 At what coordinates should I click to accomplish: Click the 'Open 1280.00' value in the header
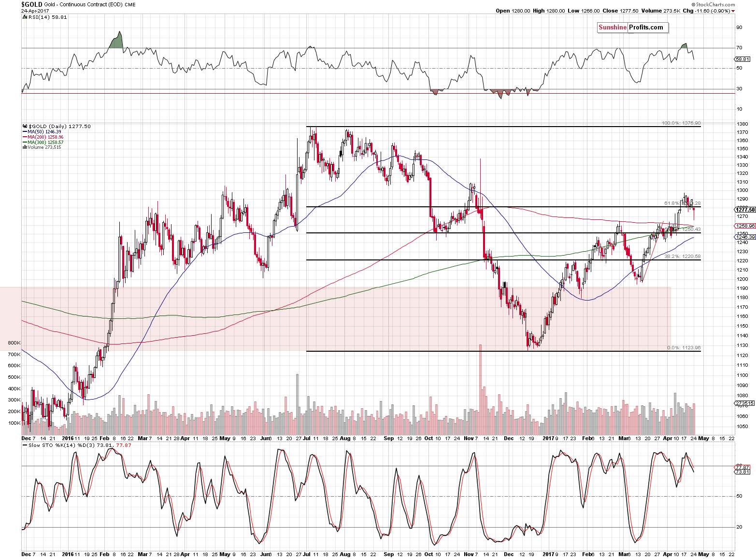513,11
